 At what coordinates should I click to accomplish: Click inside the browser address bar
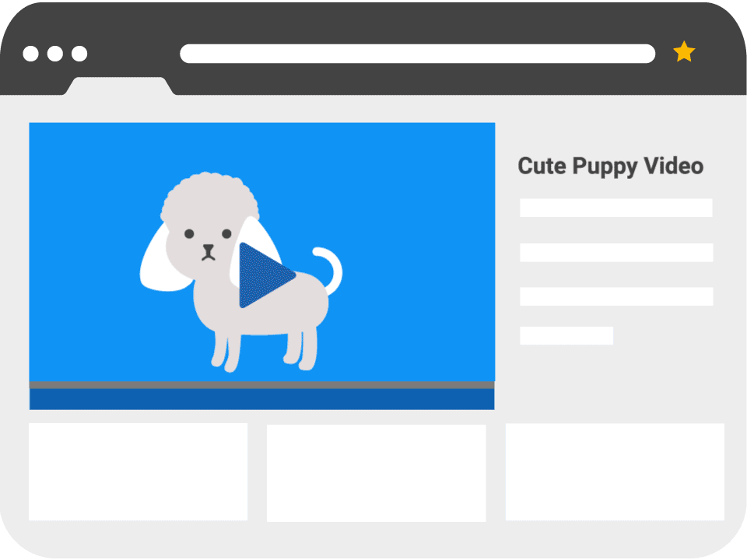click(418, 51)
